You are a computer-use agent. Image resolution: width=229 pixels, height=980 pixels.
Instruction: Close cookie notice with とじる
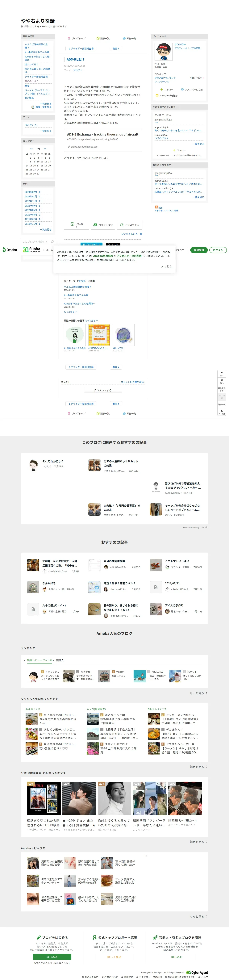(166, 266)
